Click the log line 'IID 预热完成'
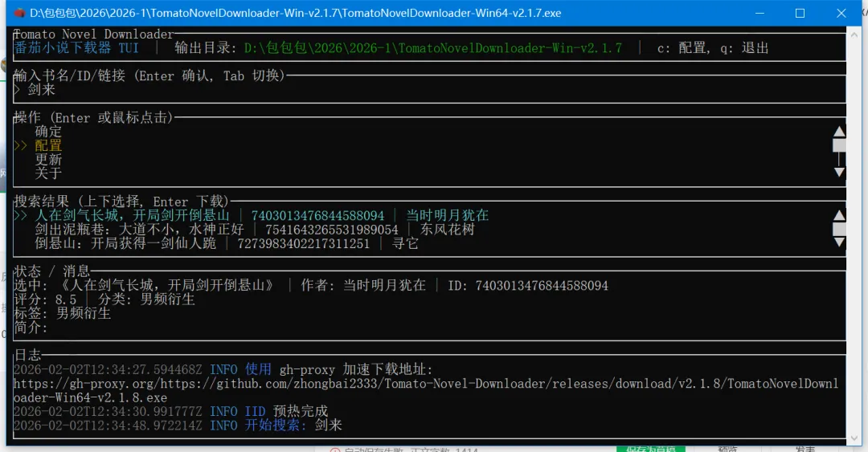The width and height of the screenshot is (868, 452). click(286, 411)
